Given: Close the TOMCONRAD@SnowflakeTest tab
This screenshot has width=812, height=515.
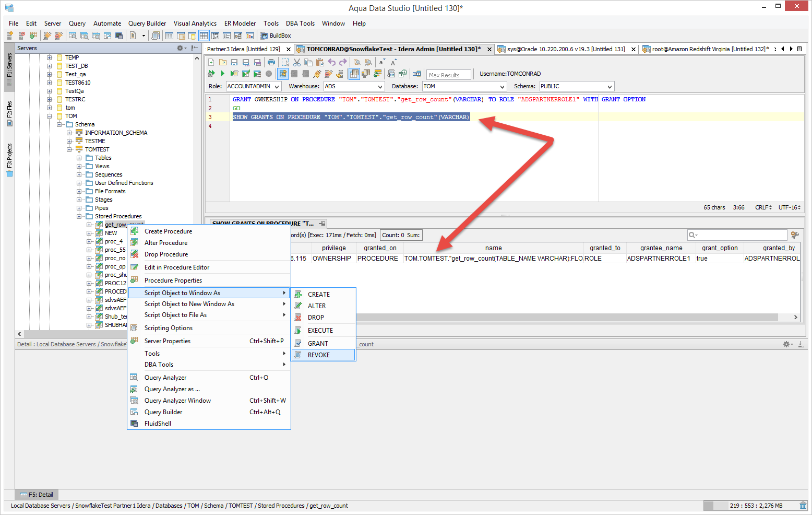Looking at the screenshot, I should [x=489, y=49].
